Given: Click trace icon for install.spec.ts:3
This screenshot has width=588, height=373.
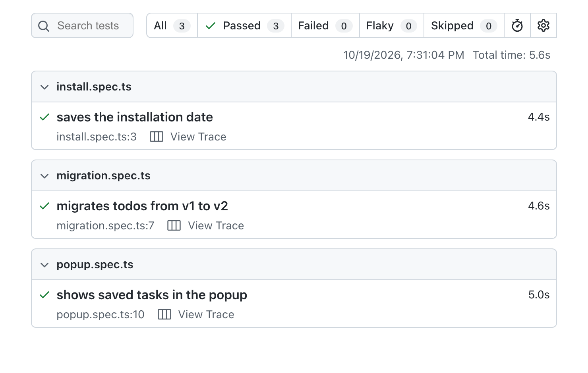Looking at the screenshot, I should [x=157, y=137].
